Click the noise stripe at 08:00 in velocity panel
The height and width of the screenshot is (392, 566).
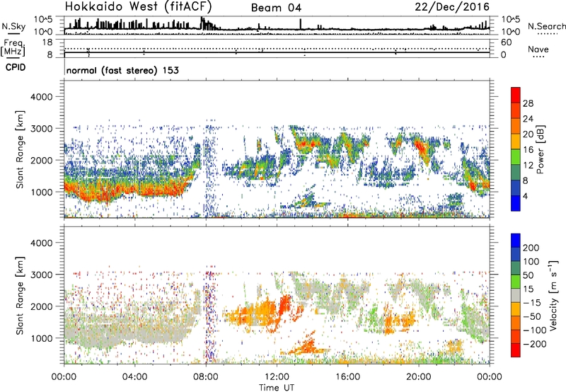[x=210, y=314]
